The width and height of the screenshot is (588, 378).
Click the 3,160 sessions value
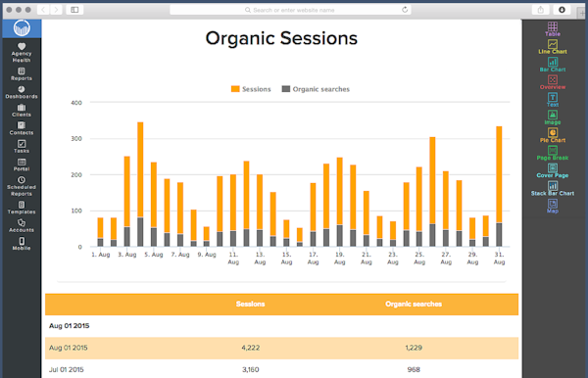click(x=251, y=370)
